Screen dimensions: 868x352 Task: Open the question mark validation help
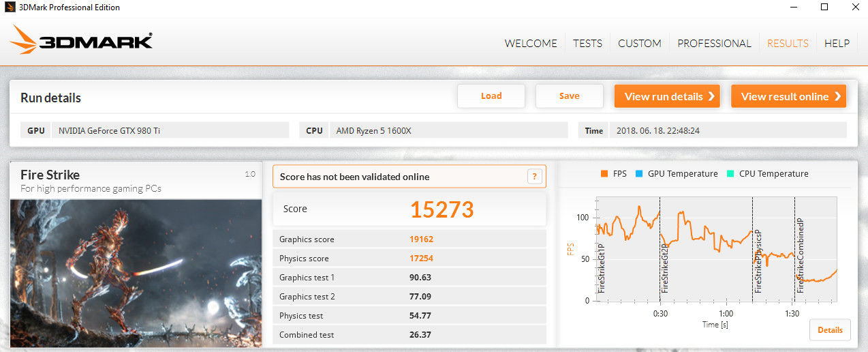(536, 176)
